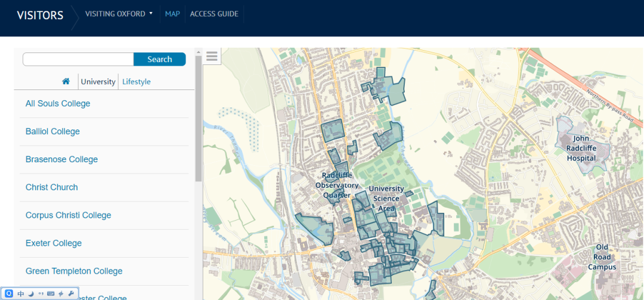Screen dimensions: 644x300
Task: Toggle the map sidebar hamburger menu
Action: click(212, 57)
